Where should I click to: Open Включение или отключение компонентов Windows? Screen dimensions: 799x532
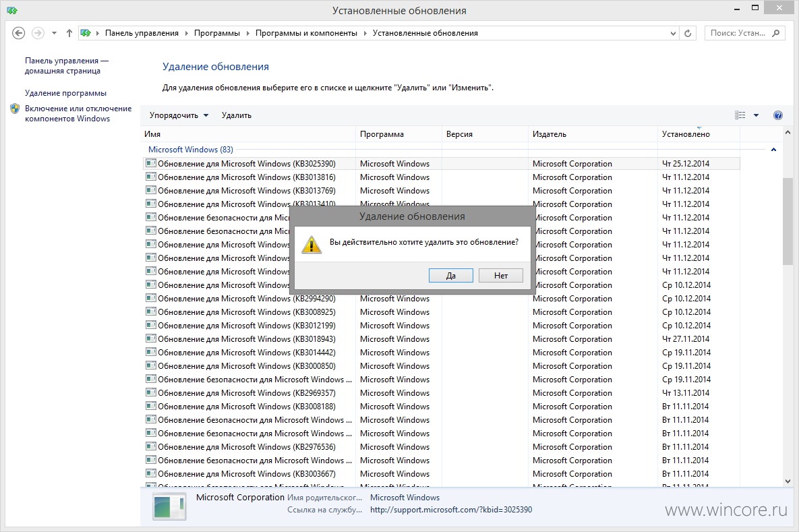(x=78, y=114)
